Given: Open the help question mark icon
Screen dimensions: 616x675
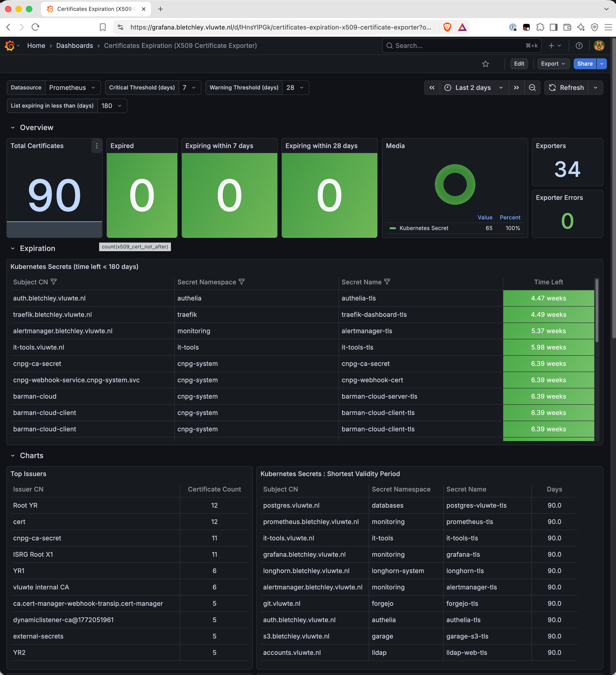Looking at the screenshot, I should coord(579,46).
